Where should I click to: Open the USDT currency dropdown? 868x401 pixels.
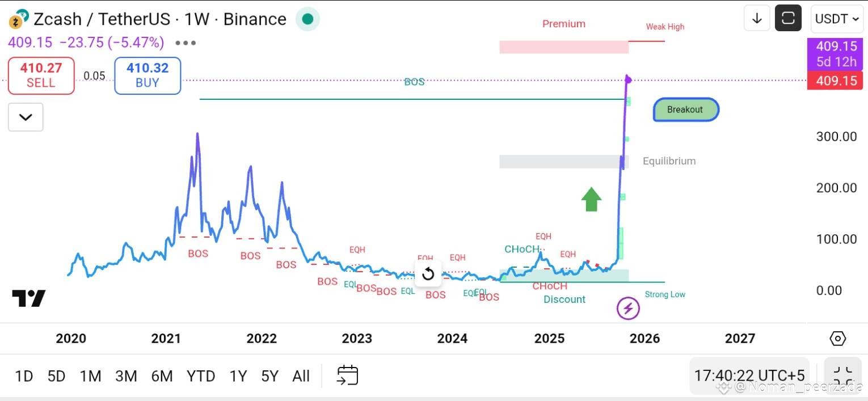pyautogui.click(x=837, y=19)
